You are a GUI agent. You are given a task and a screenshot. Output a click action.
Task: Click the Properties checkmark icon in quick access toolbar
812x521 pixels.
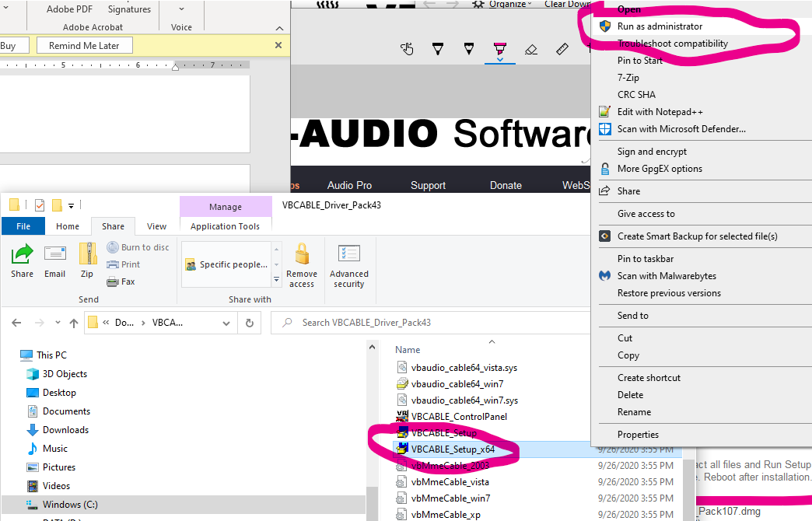[40, 205]
